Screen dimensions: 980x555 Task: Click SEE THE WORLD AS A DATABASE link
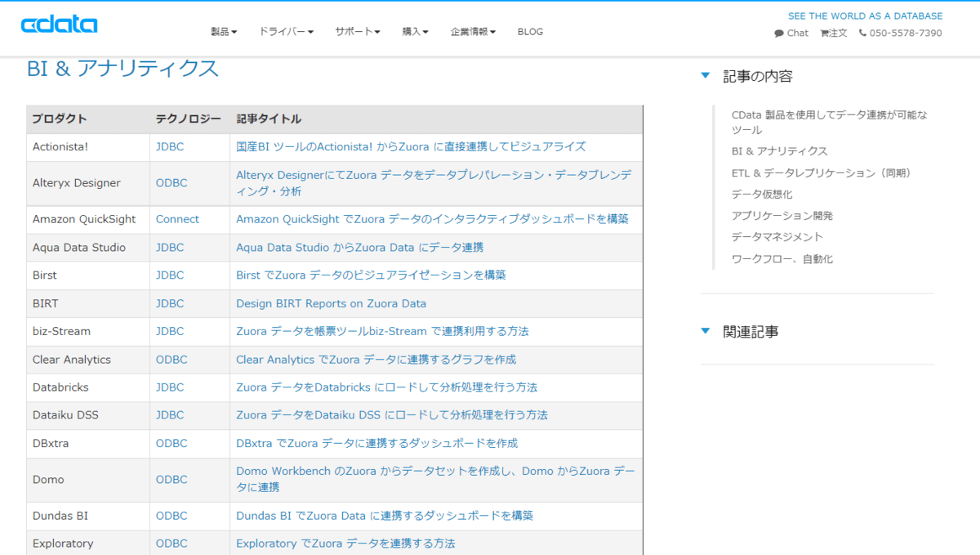865,16
